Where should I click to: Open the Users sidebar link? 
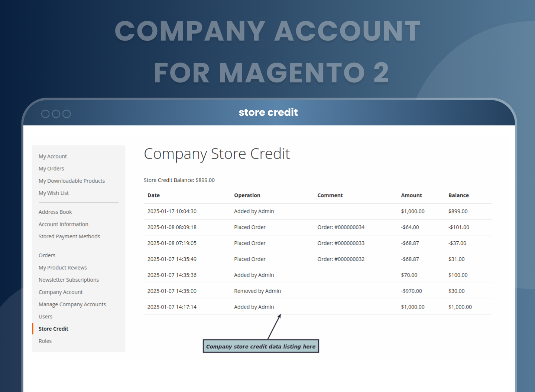click(46, 317)
